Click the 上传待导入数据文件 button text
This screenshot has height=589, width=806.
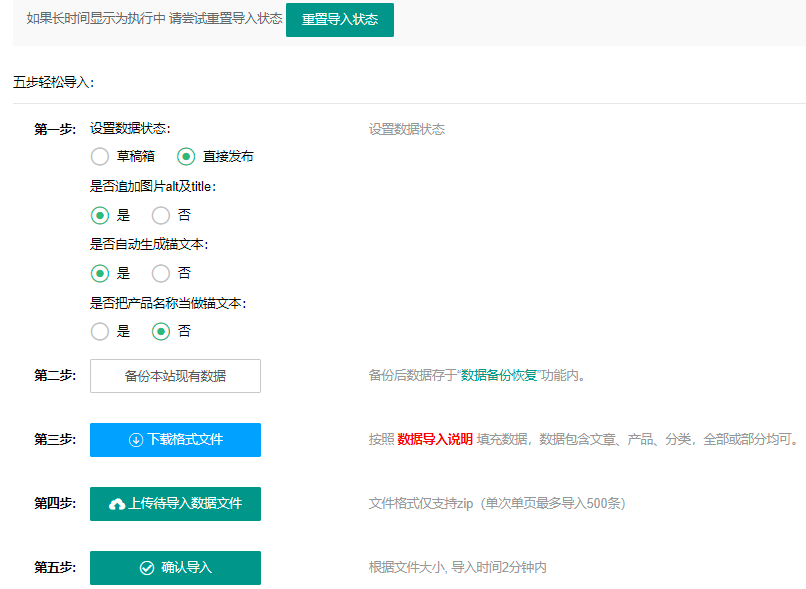coord(185,504)
